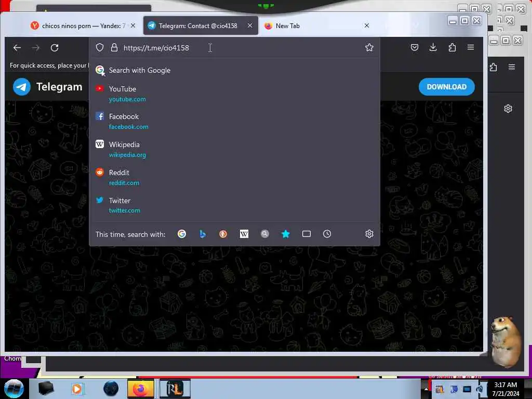This screenshot has width=532, height=399.
Task: Open the Downloads panel arrow icon
Action: [x=433, y=47]
